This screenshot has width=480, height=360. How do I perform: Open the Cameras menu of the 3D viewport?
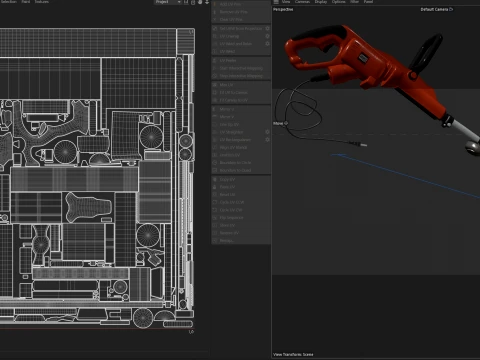(x=302, y=2)
